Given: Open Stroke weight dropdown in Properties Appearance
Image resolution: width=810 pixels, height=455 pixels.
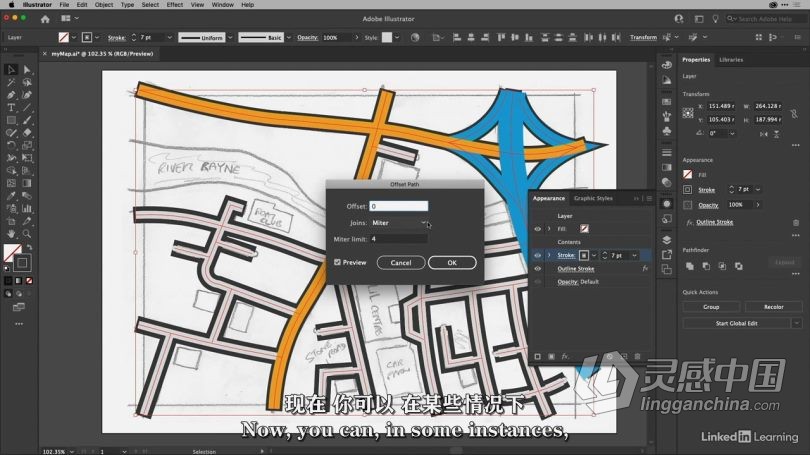Looking at the screenshot, I should 758,190.
